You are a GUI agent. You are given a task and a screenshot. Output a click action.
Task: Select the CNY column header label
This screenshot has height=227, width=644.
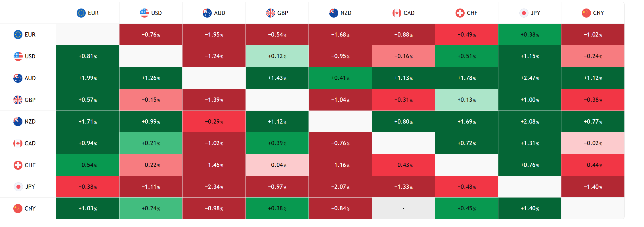[x=598, y=13]
